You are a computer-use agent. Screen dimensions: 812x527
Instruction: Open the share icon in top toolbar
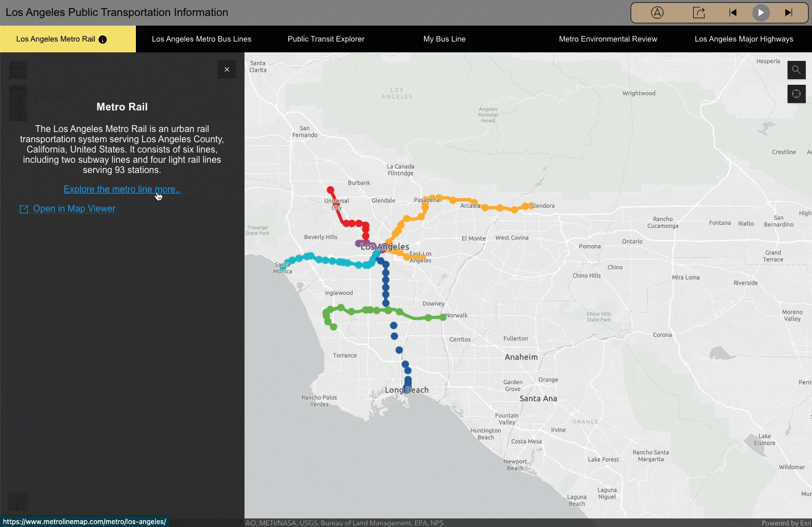[x=699, y=13]
